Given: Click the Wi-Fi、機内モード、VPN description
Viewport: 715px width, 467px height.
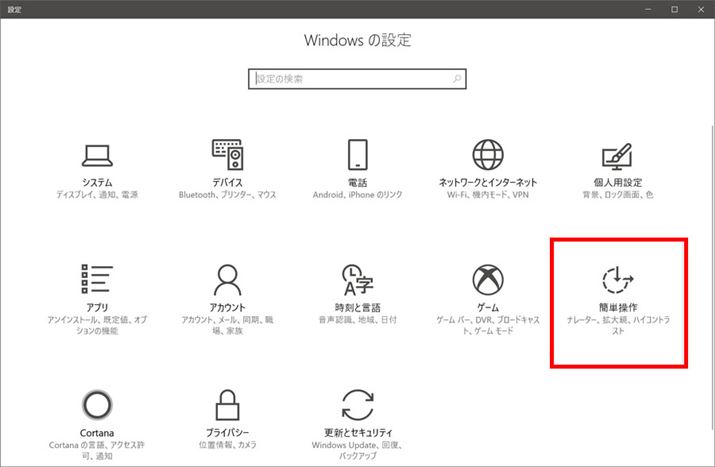Looking at the screenshot, I should pos(487,195).
